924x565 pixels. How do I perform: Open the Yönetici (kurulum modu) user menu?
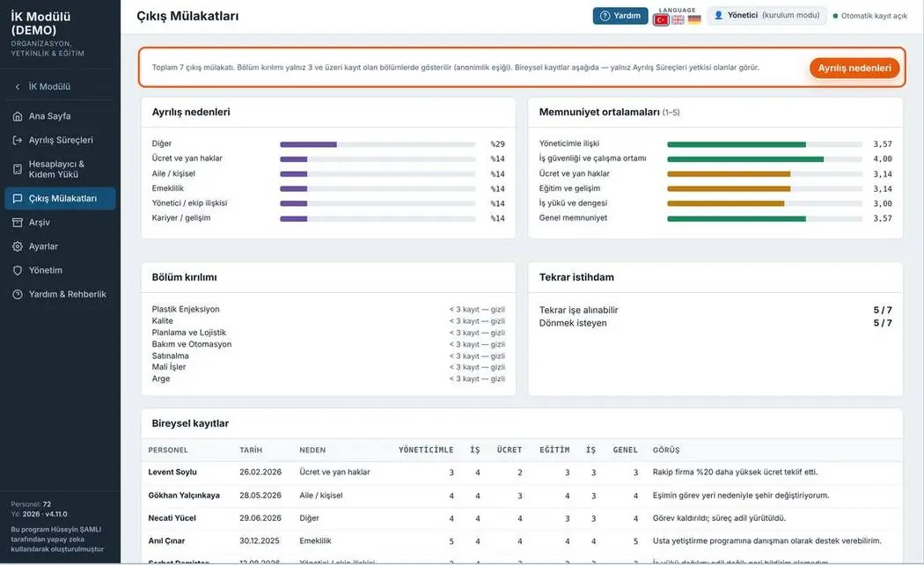[x=766, y=15]
